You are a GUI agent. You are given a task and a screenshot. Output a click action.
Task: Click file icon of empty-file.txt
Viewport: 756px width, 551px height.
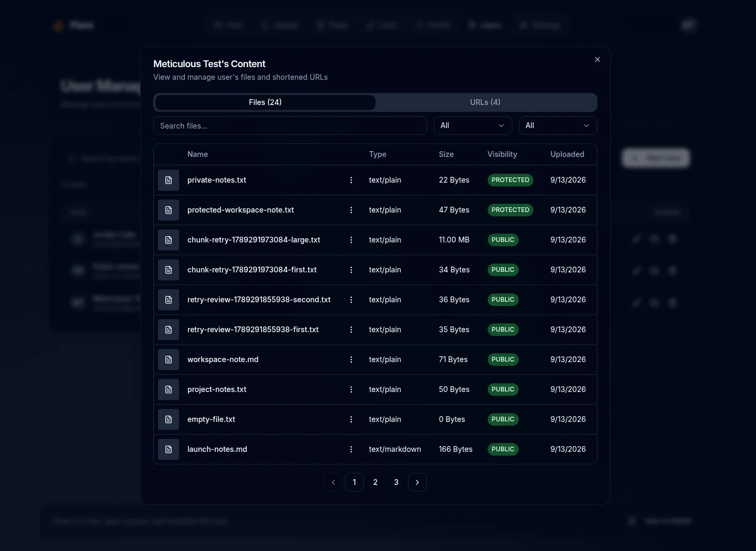click(x=169, y=419)
